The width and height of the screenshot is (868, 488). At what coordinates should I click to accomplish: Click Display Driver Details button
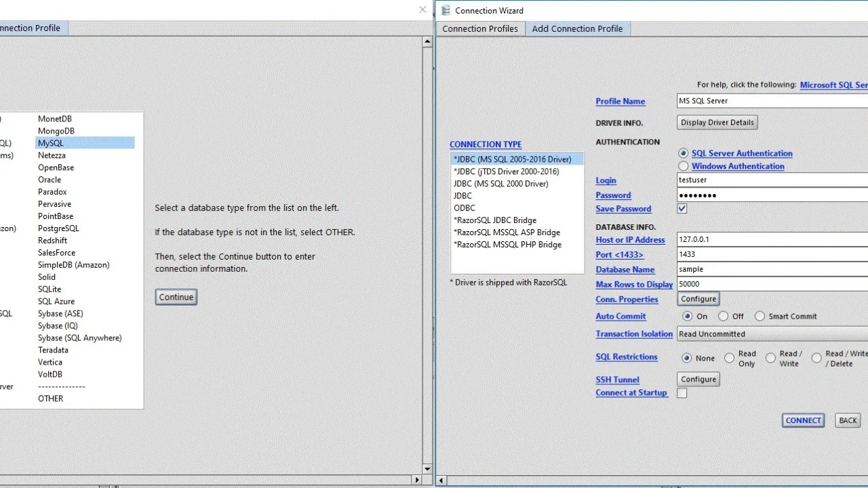(717, 123)
